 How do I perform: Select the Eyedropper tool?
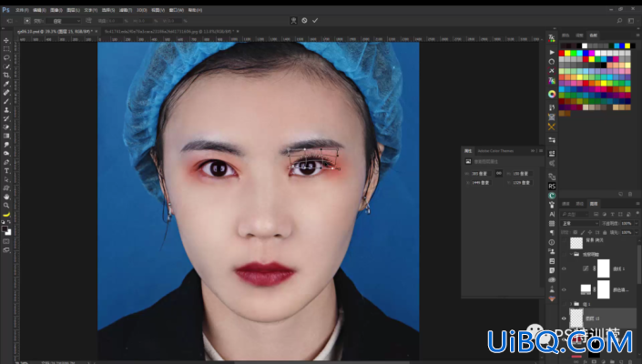[x=6, y=84]
